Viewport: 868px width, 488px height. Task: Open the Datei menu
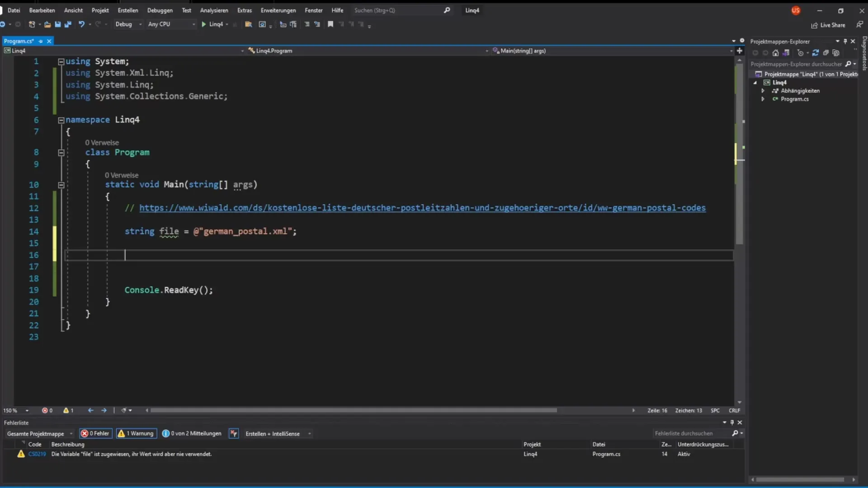14,10
